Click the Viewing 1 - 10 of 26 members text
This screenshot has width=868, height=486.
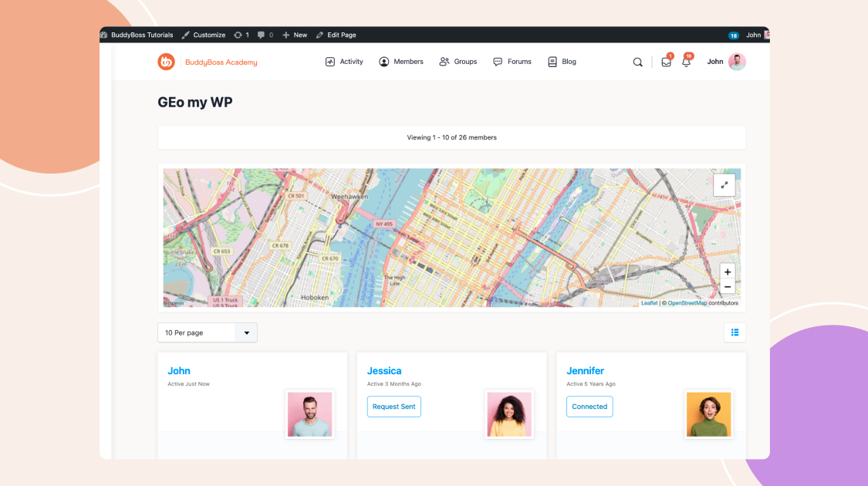pyautogui.click(x=451, y=137)
